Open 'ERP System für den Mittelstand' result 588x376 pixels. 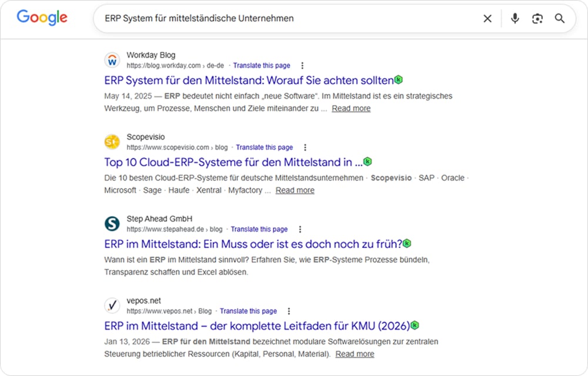click(249, 80)
